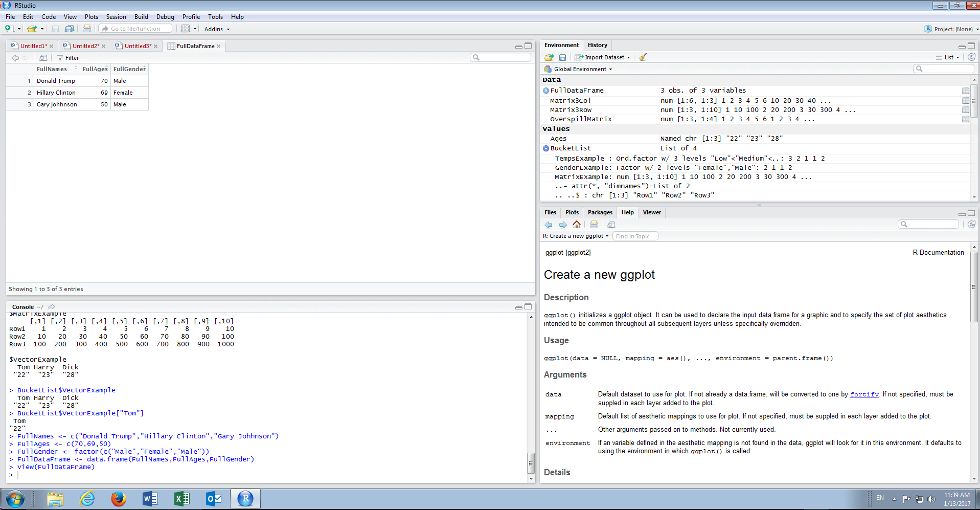Open the Tools menu
Viewport: 980px width, 510px height.
(x=215, y=17)
